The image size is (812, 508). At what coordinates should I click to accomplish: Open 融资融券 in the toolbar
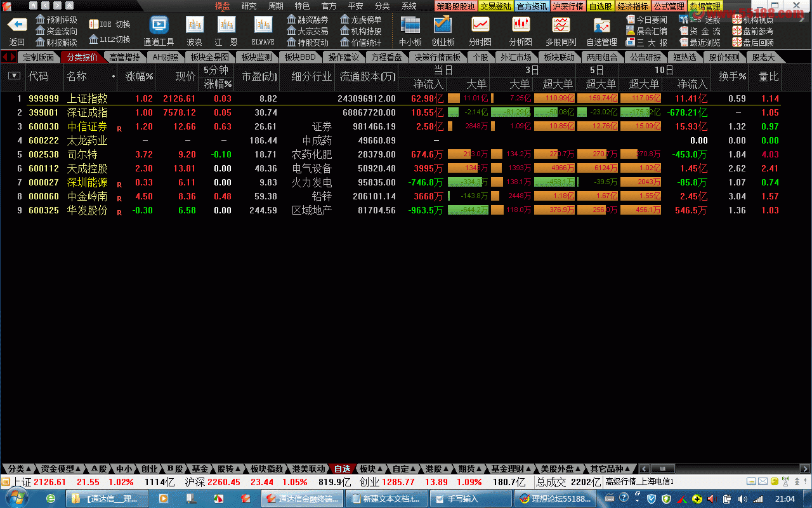(308, 20)
